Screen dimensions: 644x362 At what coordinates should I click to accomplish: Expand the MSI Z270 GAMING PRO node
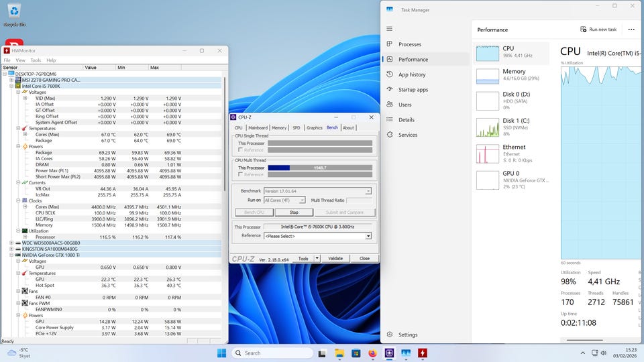pos(12,80)
